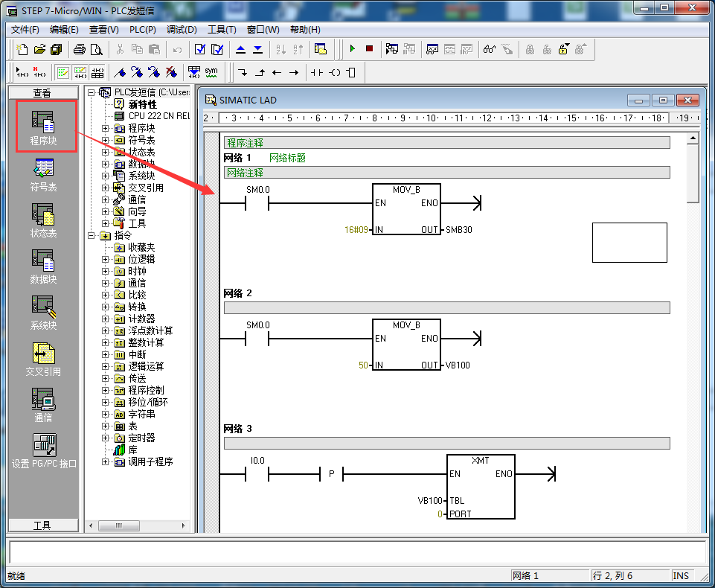Click the Compile All toolbar icon
The height and width of the screenshot is (588, 715).
217,49
